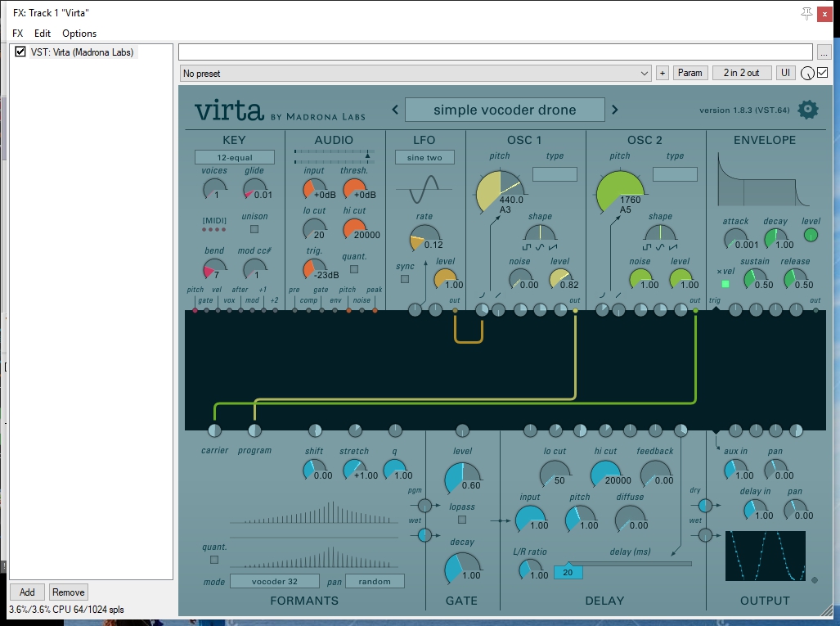840x626 pixels.
Task: Open the Edit menu
Action: 43,34
